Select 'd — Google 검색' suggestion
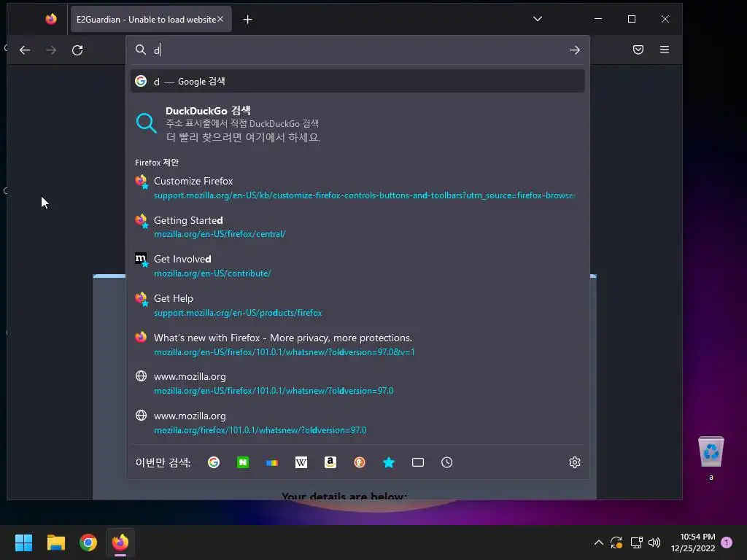 click(x=357, y=82)
